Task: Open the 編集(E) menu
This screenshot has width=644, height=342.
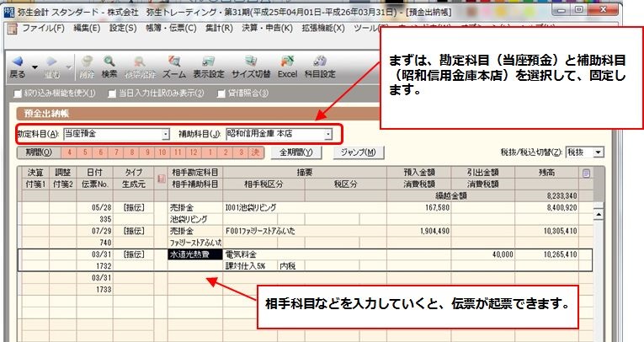Action: tap(87, 28)
